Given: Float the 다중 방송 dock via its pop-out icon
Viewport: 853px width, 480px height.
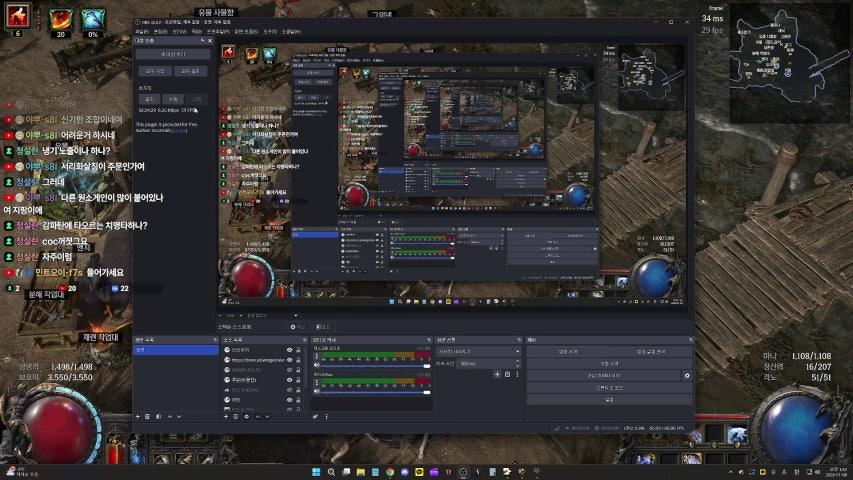Looking at the screenshot, I should point(202,41).
